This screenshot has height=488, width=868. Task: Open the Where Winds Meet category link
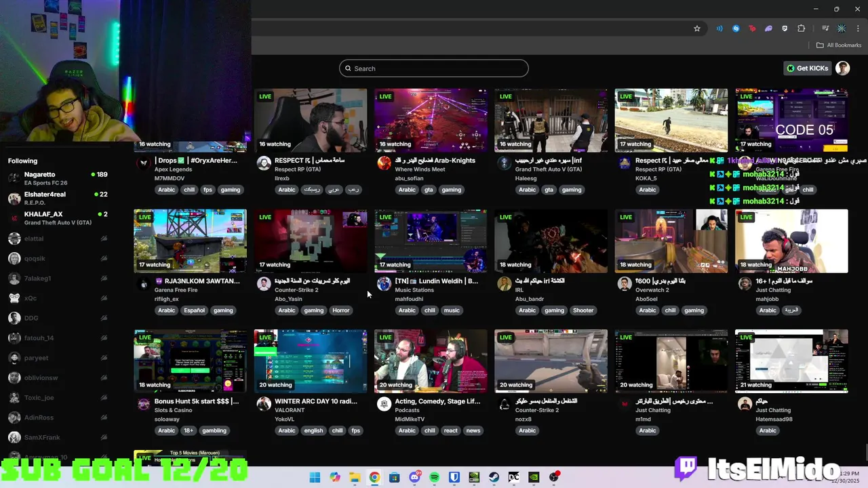click(x=420, y=169)
